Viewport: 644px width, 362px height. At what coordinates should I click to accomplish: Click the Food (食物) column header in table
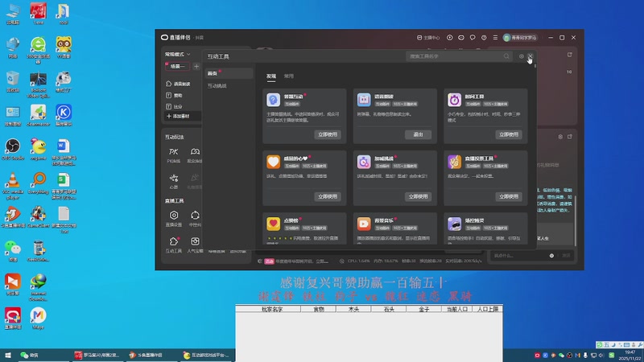[x=318, y=309]
